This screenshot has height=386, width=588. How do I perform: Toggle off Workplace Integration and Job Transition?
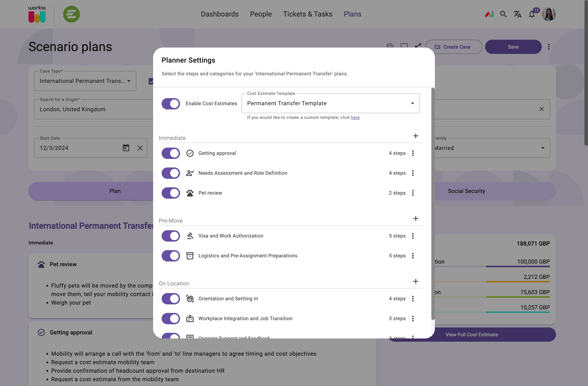tap(171, 318)
